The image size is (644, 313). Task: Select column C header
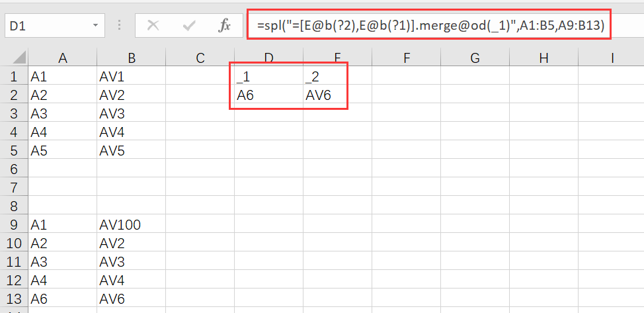[200, 58]
